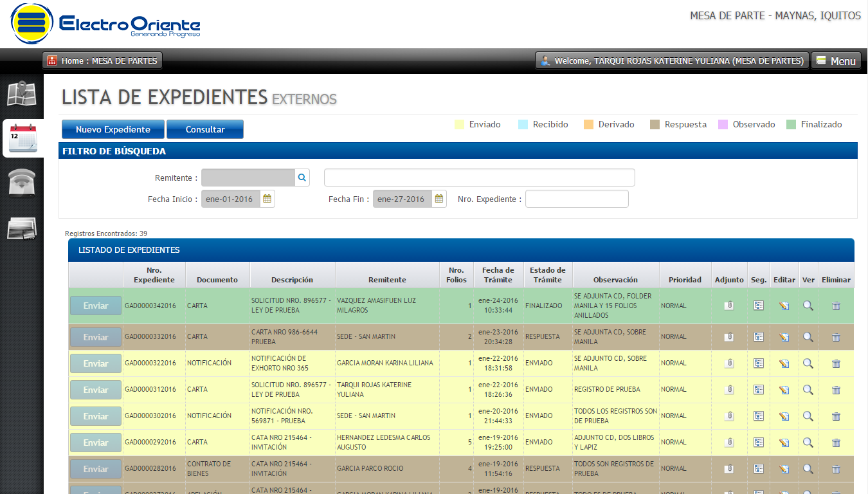
Task: Click Enviar for expediente GAD0000292016
Action: coord(96,443)
